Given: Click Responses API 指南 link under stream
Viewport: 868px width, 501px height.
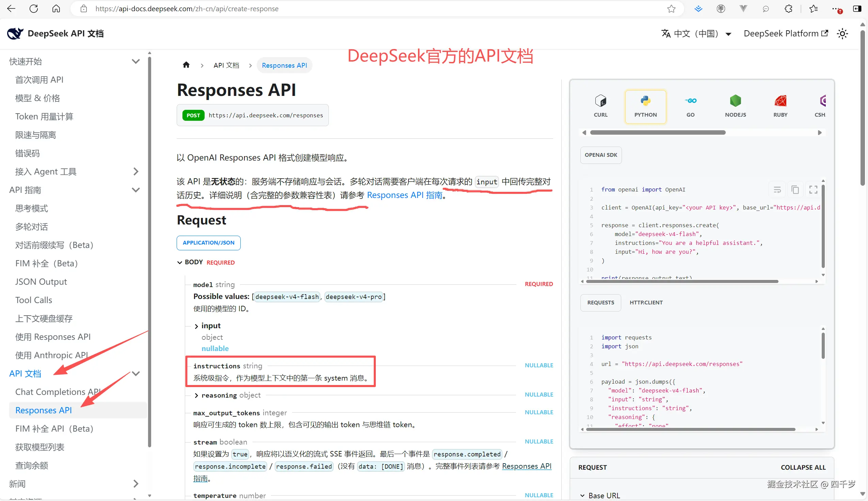Looking at the screenshot, I should click(527, 466).
